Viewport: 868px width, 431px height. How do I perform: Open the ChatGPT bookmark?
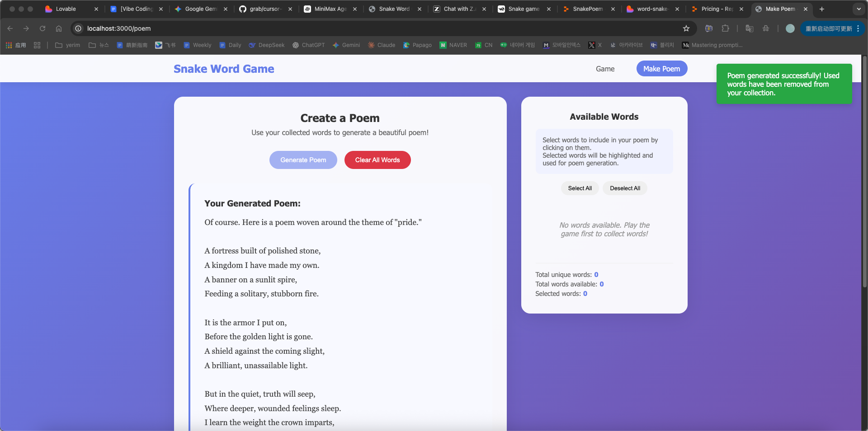click(308, 45)
